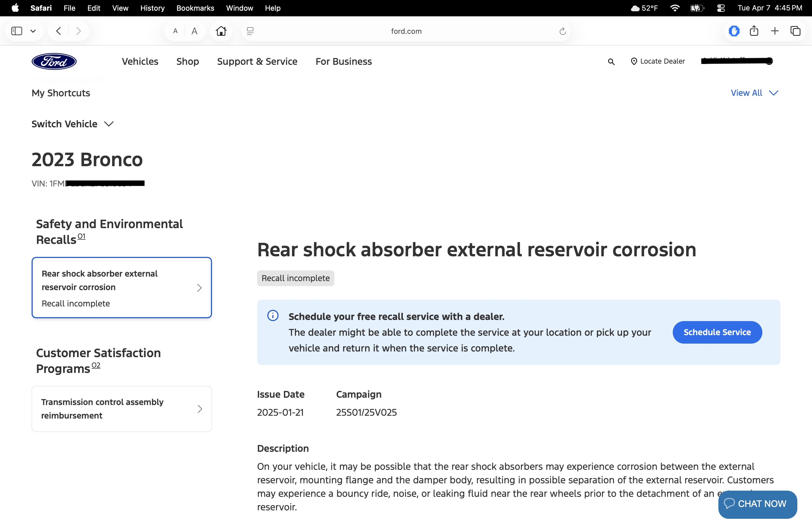This screenshot has height=525, width=812.
Task: Click the Safari home icon
Action: [221, 31]
